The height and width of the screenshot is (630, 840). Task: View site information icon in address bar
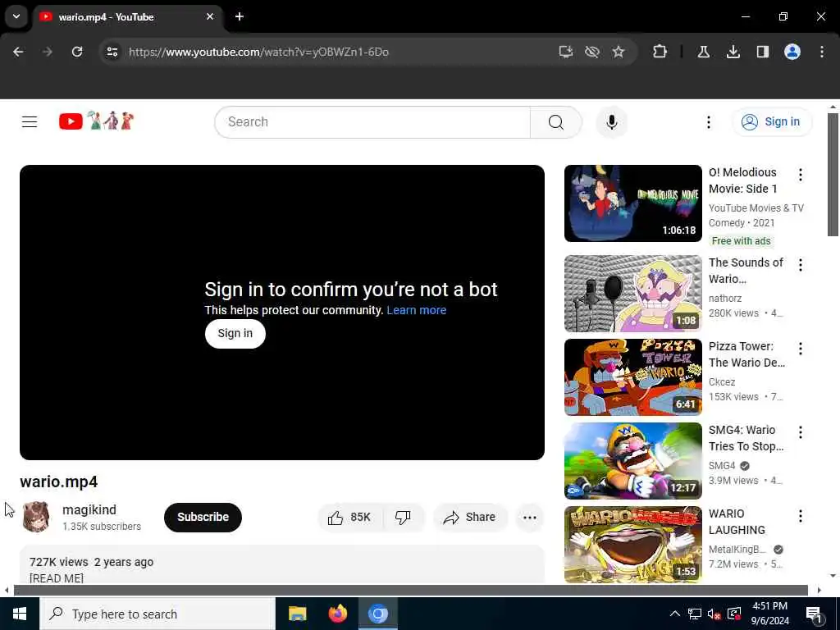coord(112,52)
